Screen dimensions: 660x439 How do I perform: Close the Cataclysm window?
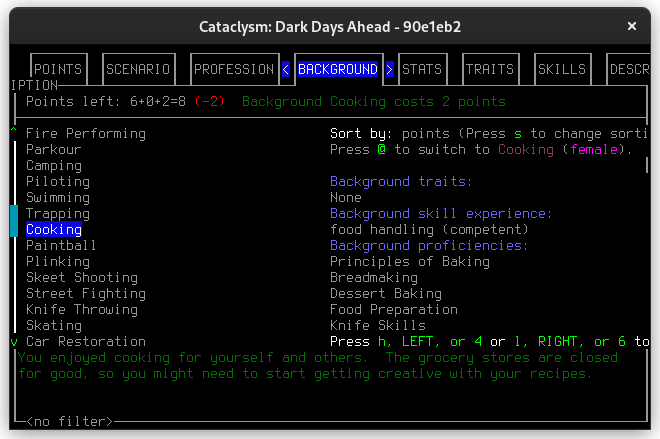coord(631,26)
